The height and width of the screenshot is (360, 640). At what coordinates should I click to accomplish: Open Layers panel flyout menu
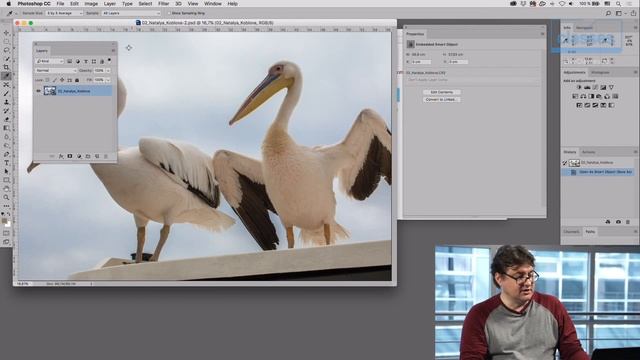click(x=113, y=51)
